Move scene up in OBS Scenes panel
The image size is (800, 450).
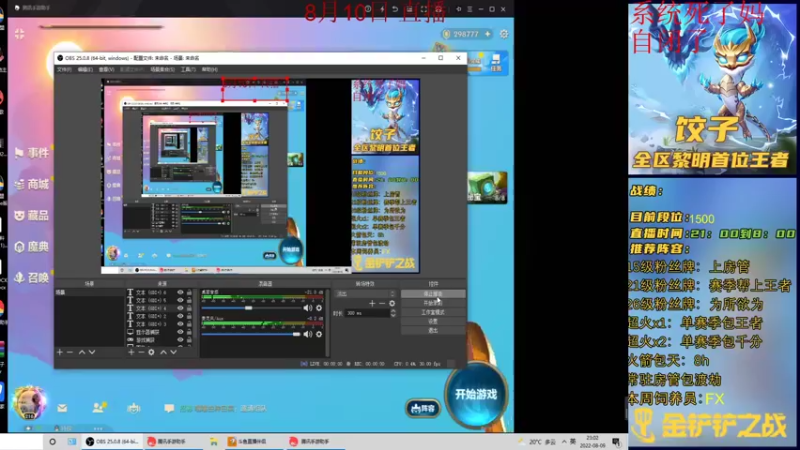[x=82, y=352]
